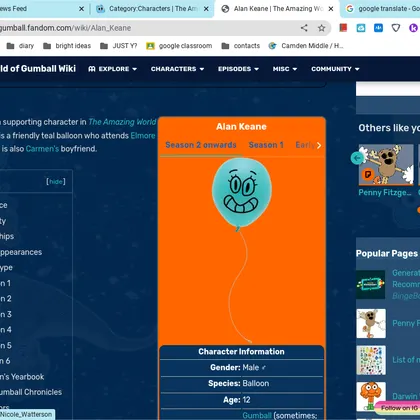Expand the Characters menu
The height and width of the screenshot is (420, 420).
[177, 69]
